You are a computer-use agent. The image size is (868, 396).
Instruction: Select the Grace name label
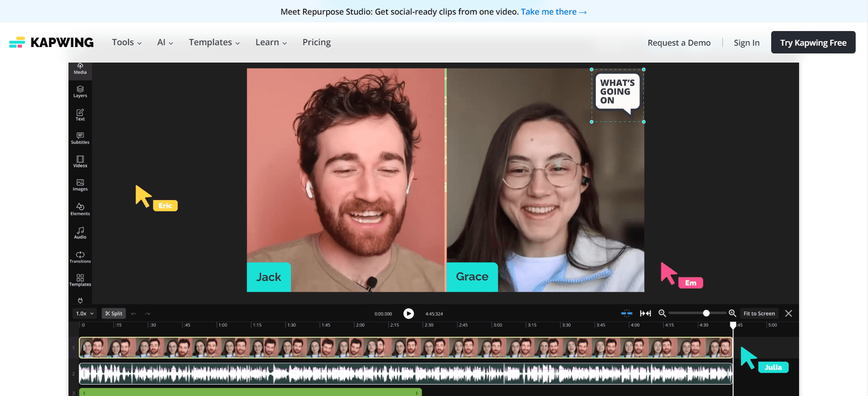pos(472,277)
